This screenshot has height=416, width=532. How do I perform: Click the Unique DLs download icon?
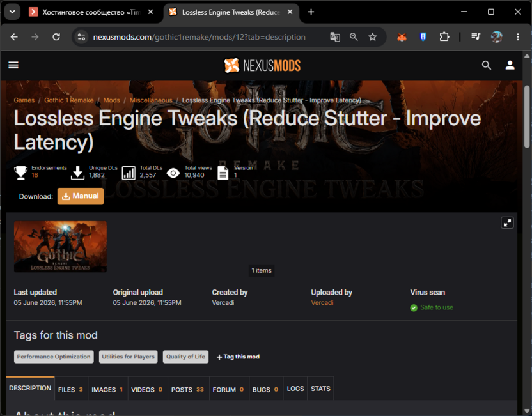(x=78, y=173)
